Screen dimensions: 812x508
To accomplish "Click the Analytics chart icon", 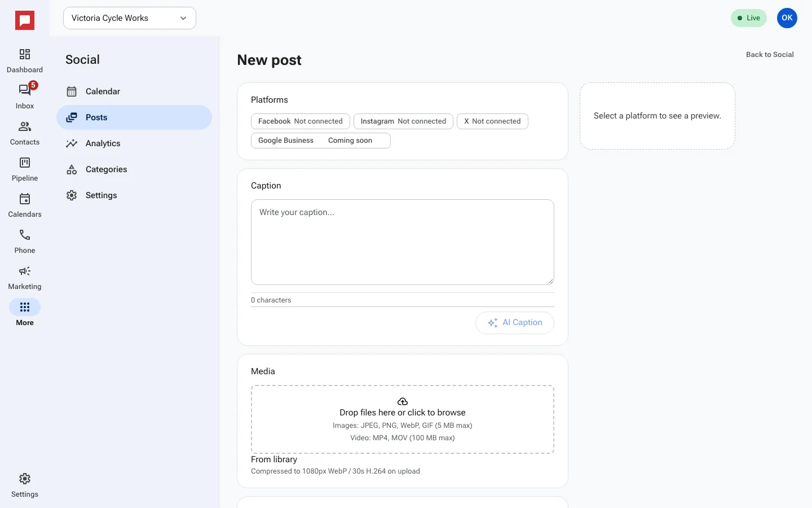I will click(x=72, y=143).
